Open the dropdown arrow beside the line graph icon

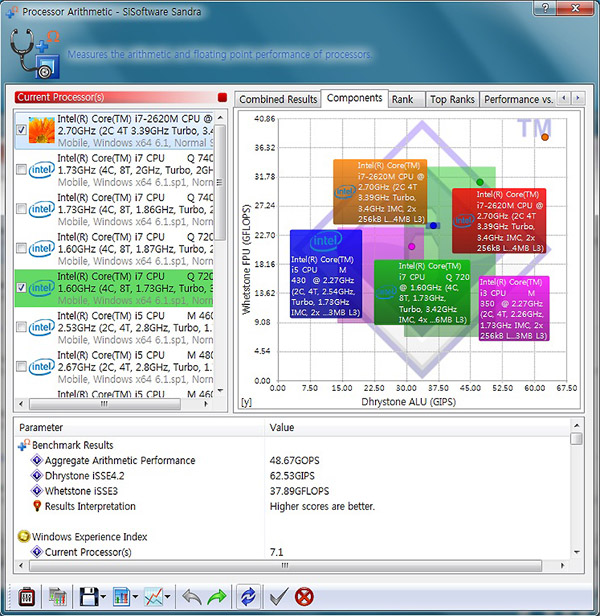click(167, 597)
